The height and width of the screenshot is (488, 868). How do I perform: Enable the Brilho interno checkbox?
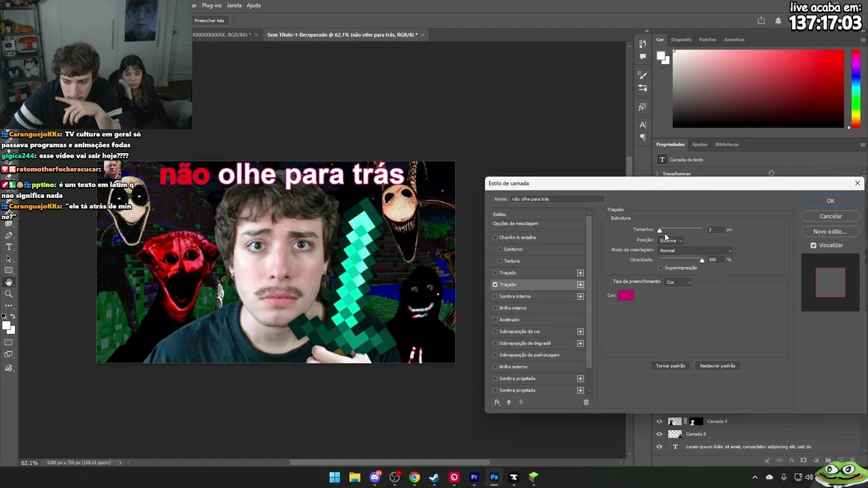(495, 308)
